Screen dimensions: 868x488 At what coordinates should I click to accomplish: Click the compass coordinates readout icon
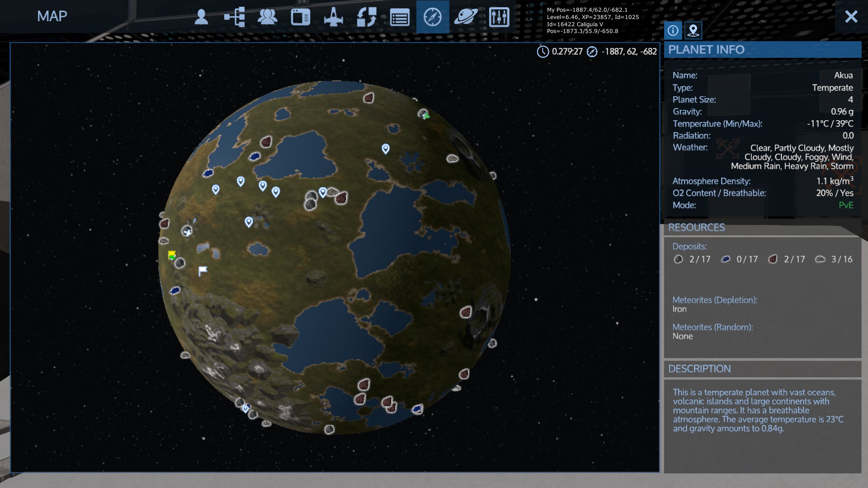point(592,52)
